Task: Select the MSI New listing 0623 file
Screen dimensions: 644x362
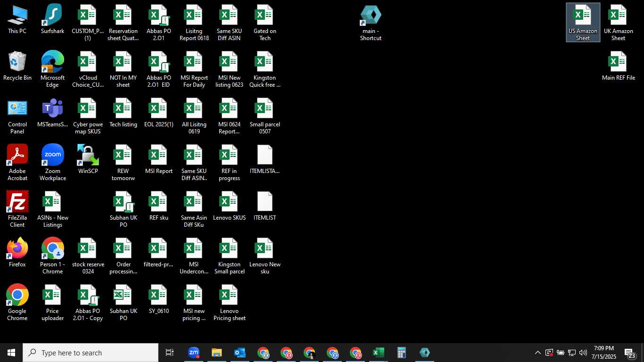Action: click(x=229, y=70)
